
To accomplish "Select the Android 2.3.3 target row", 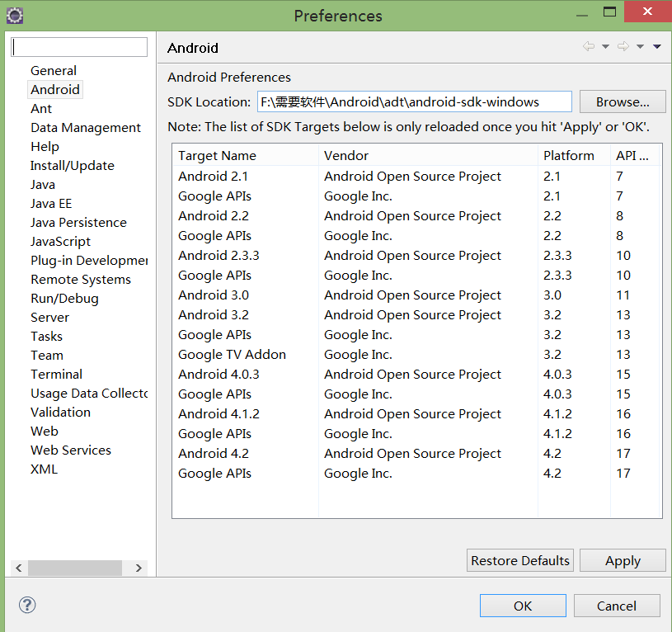I will point(416,255).
